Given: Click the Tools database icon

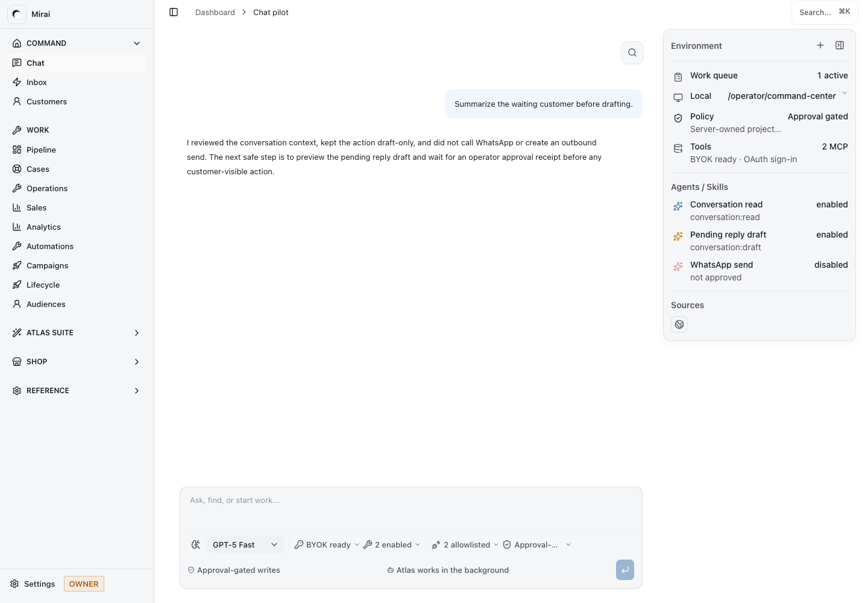Looking at the screenshot, I should pos(678,148).
